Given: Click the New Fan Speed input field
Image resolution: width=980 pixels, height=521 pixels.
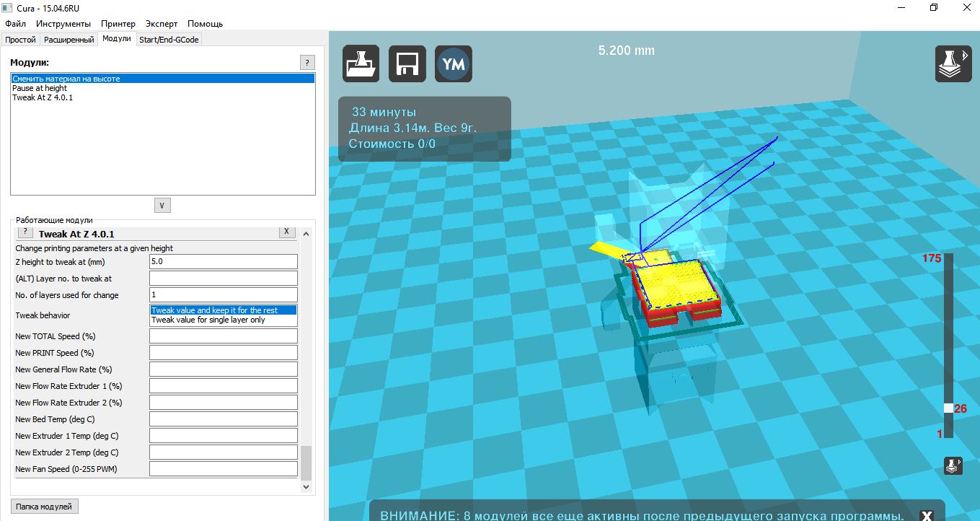Looking at the screenshot, I should 224,469.
